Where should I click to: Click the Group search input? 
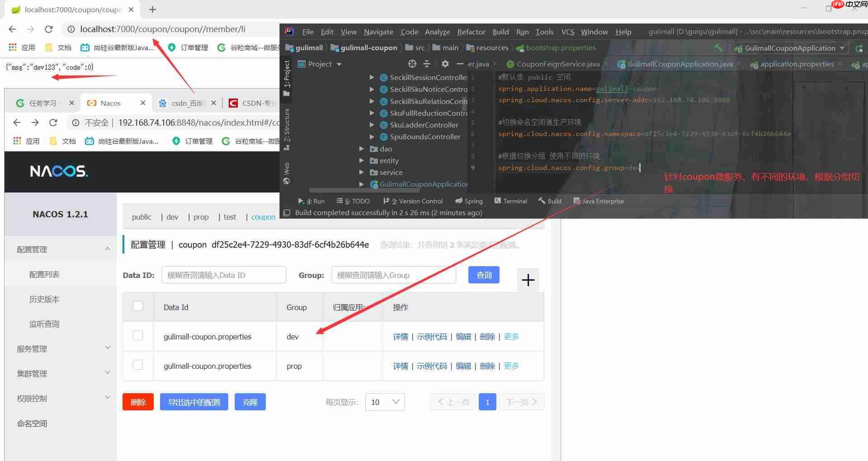pos(394,275)
